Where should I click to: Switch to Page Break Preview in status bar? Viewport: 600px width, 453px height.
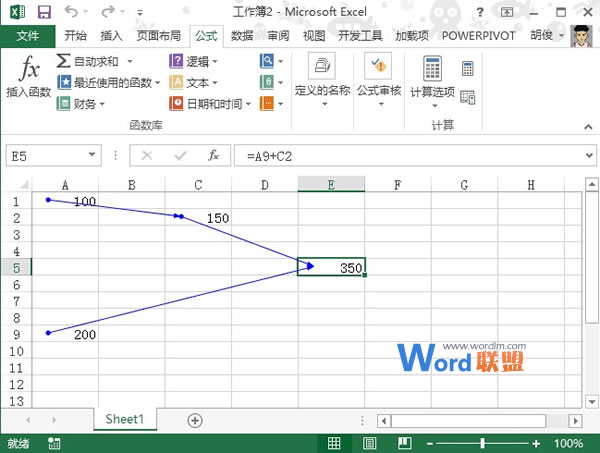[x=404, y=443]
